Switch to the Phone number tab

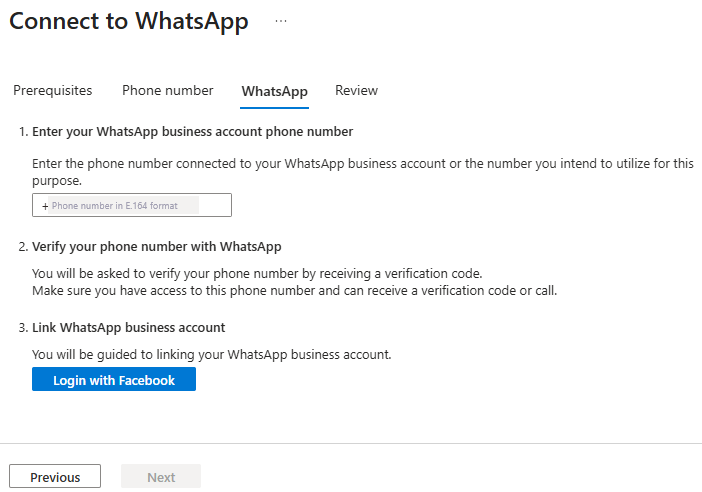[x=168, y=90]
